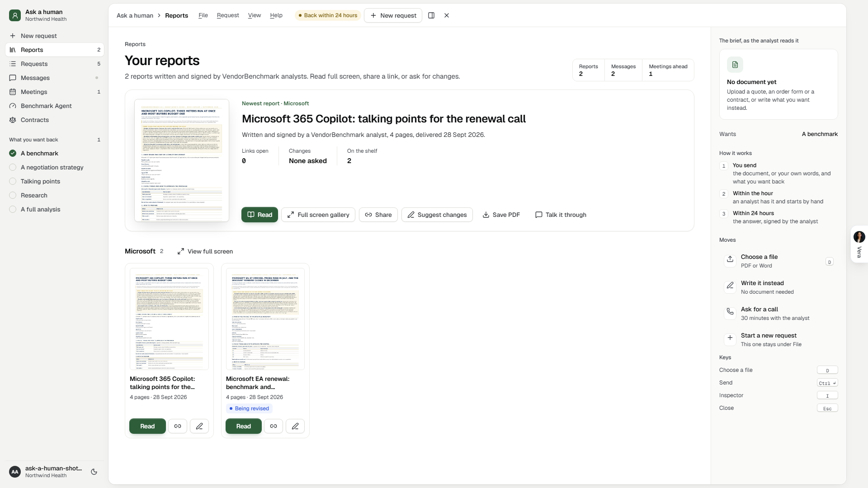This screenshot has width=868, height=488.
Task: Copy link for Microsoft EA renewal card
Action: pos(274,426)
